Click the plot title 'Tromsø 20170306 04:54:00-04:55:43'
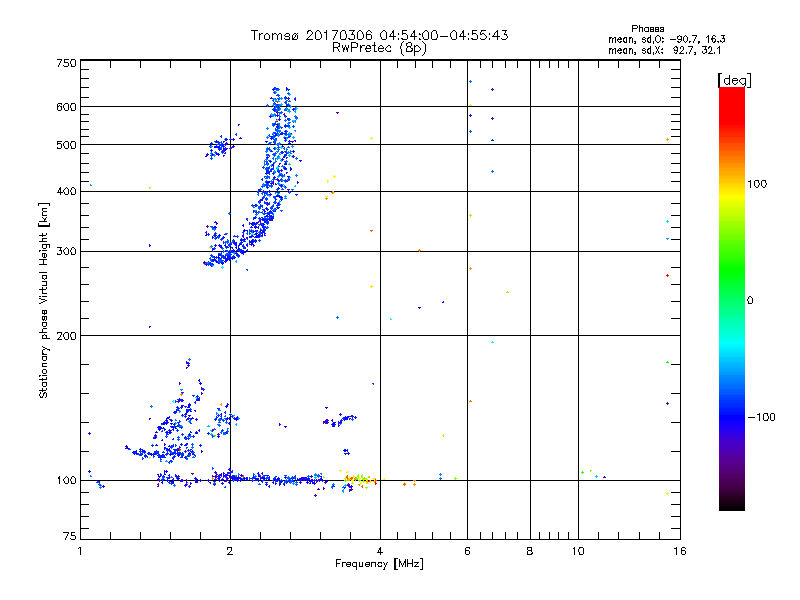The width and height of the screenshot is (800, 600). click(379, 35)
